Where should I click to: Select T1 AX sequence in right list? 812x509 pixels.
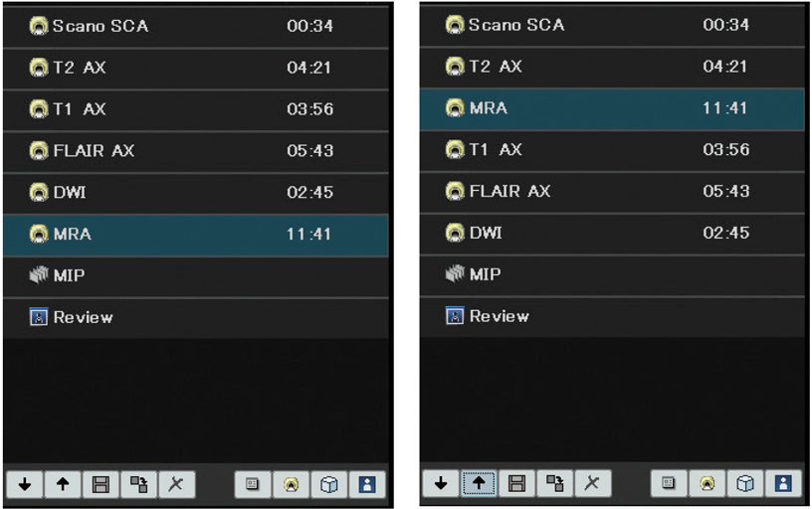tap(610, 149)
